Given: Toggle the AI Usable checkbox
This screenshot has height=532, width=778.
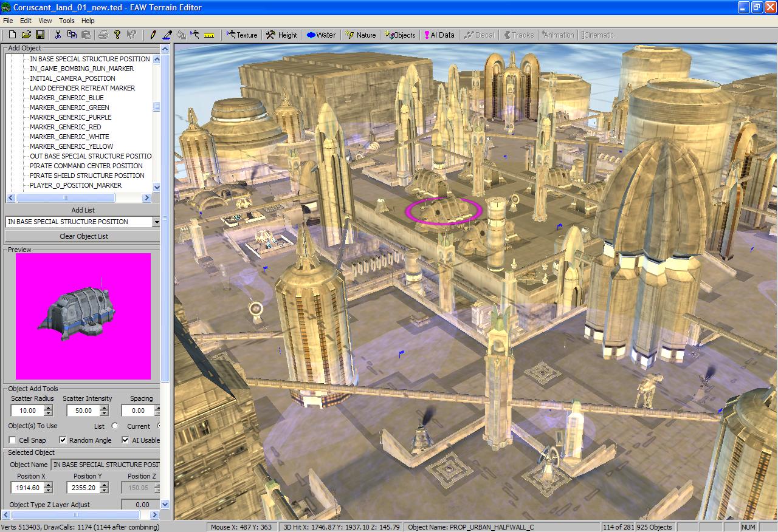Looking at the screenshot, I should point(125,440).
